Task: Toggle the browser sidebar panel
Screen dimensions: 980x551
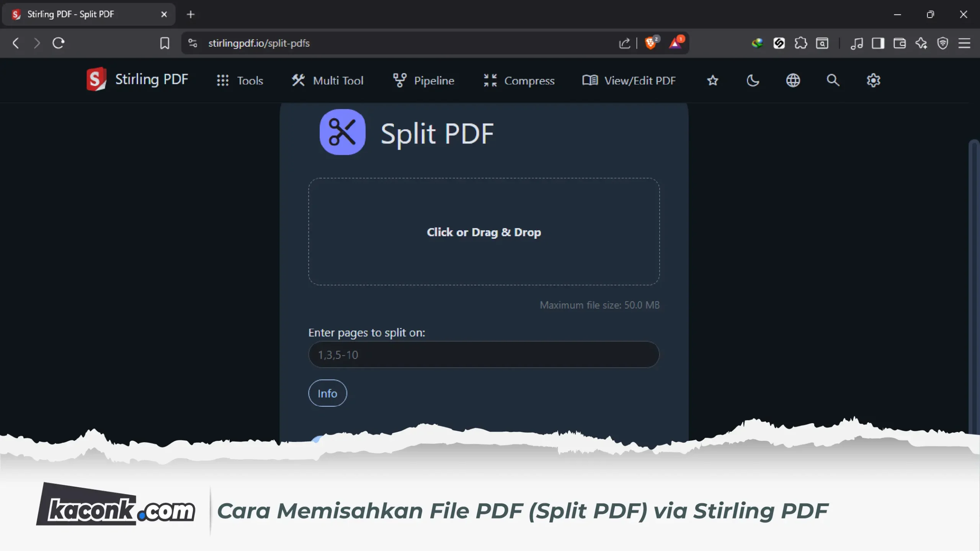Action: 878,43
